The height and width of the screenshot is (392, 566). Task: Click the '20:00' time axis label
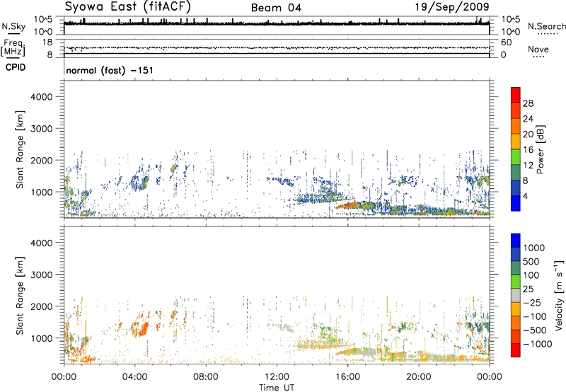coord(419,377)
